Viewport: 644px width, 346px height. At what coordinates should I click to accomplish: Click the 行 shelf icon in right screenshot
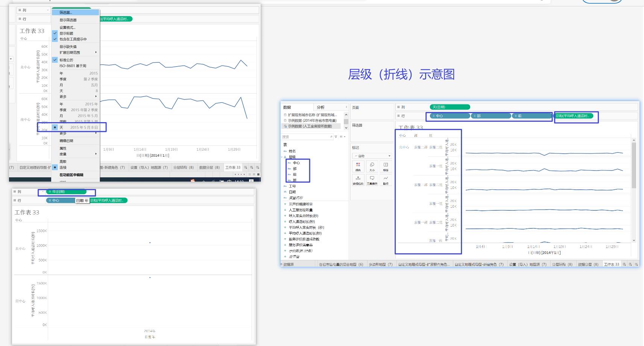(399, 116)
